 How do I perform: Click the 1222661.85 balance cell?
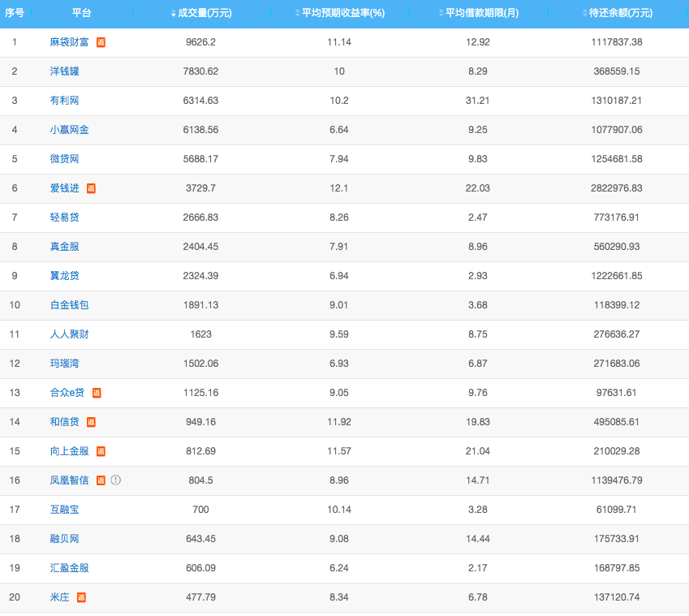pyautogui.click(x=617, y=276)
